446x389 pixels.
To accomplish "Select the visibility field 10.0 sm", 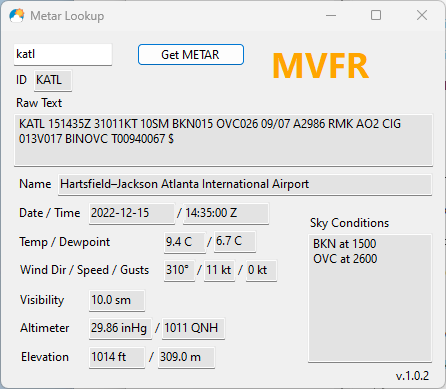I will (117, 300).
